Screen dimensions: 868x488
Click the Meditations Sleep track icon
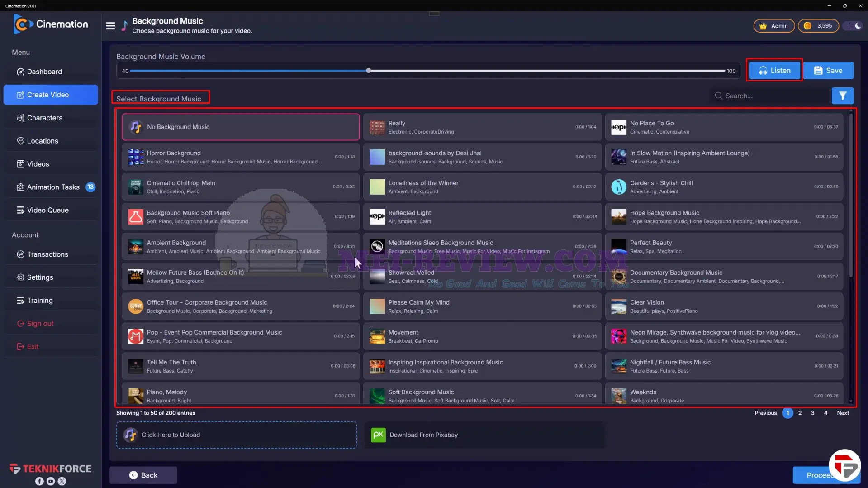click(x=377, y=247)
